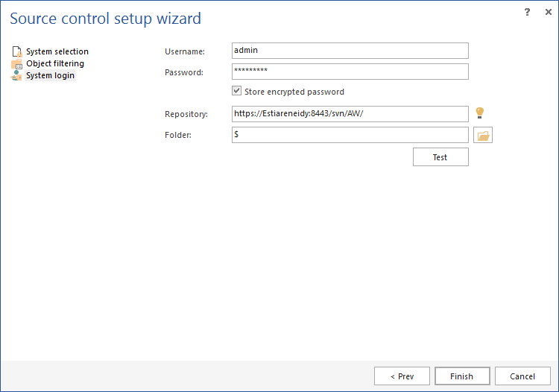The image size is (559, 392).
Task: Click the Finish button
Action: [x=462, y=376]
